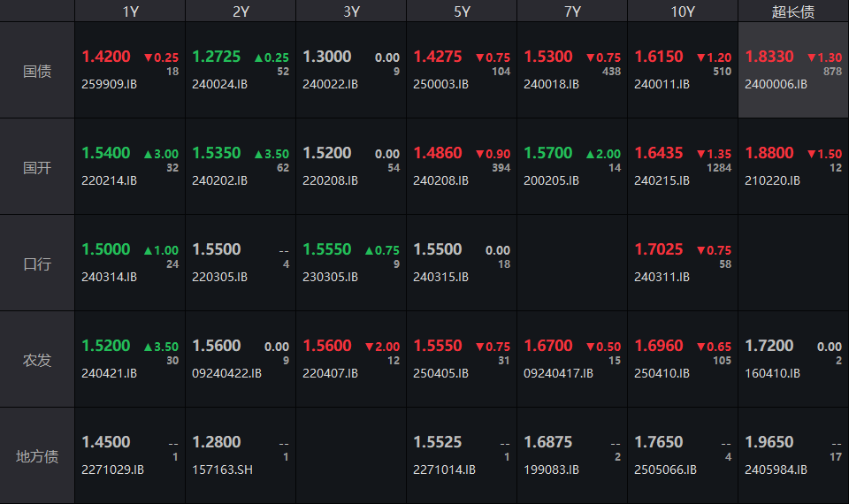The image size is (849, 504).
Task: Click the 1.2725 yield in 国债 2Y
Action: coord(216,57)
